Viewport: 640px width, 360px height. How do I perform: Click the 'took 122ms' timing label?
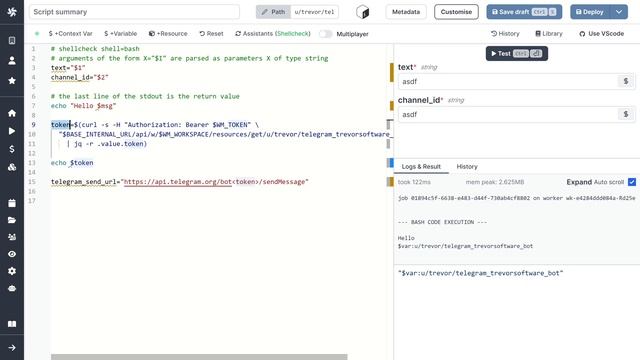(x=414, y=182)
